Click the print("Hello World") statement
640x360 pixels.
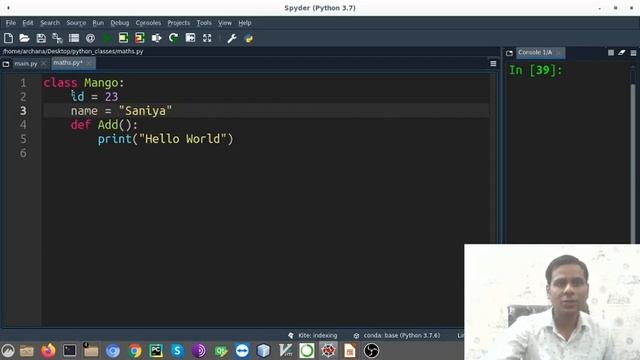click(x=165, y=139)
